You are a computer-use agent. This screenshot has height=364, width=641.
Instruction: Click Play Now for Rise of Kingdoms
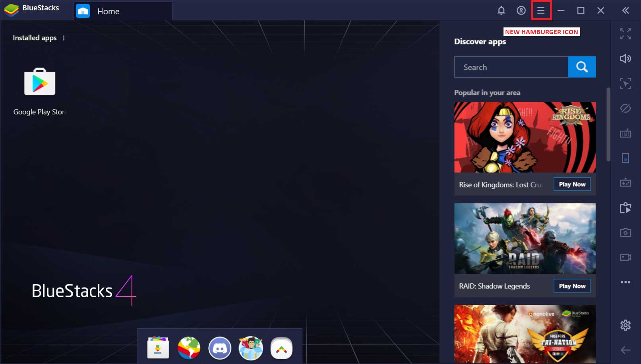[x=572, y=184]
